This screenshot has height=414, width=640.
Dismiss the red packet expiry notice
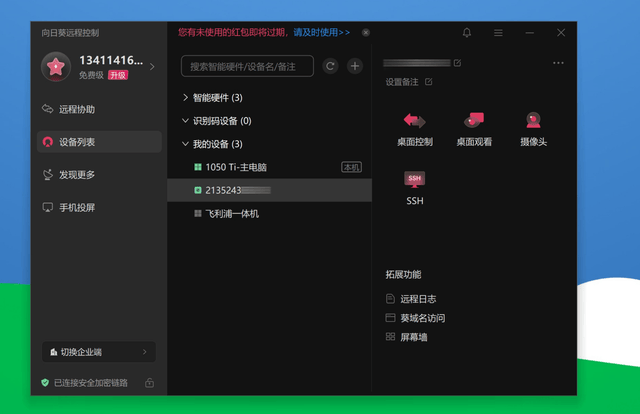(366, 32)
